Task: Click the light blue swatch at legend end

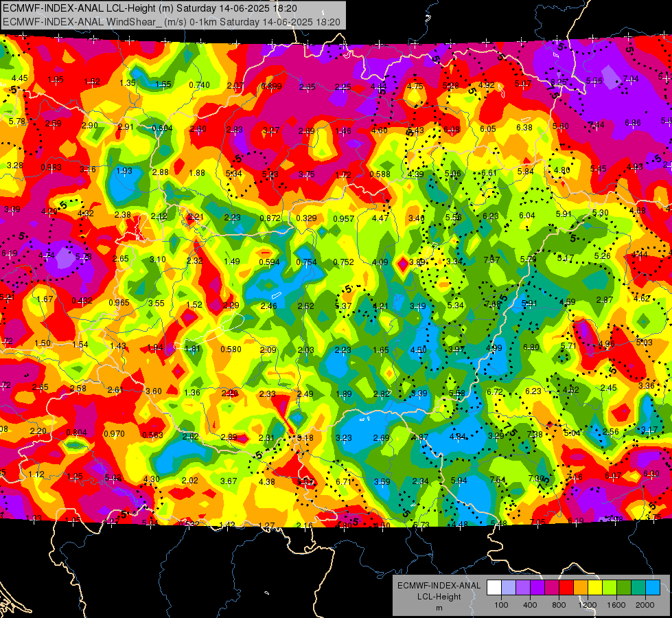Action: click(653, 588)
